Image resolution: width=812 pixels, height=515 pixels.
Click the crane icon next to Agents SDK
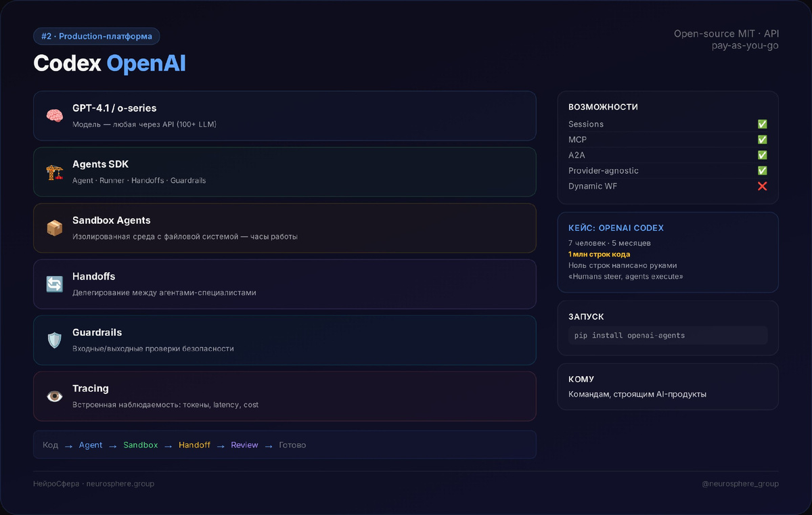55,172
